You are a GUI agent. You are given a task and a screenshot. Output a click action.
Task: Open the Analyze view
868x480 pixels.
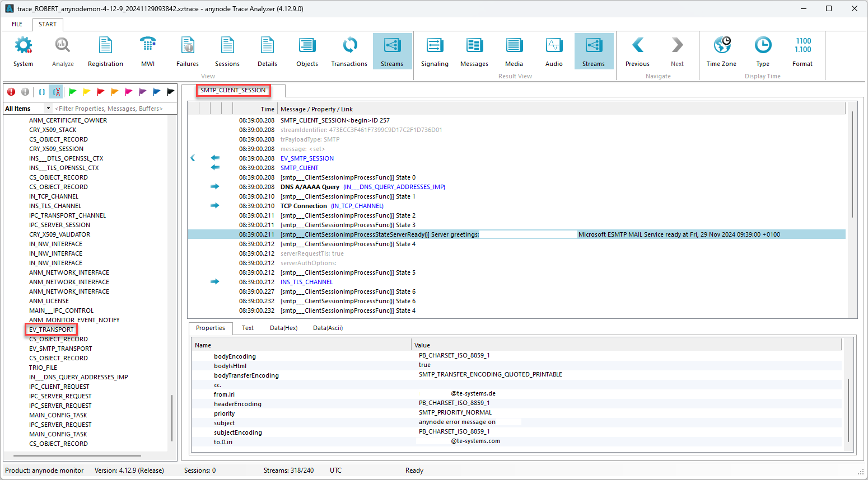point(62,50)
